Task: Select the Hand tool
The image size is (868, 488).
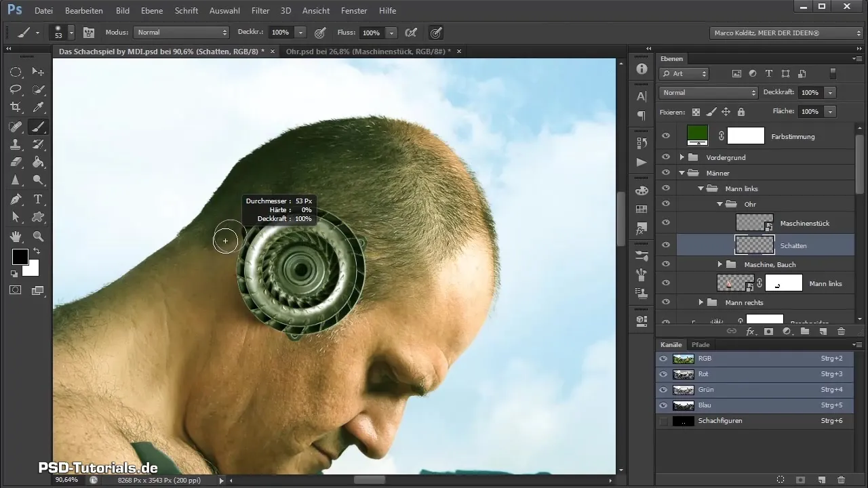Action: tap(16, 237)
